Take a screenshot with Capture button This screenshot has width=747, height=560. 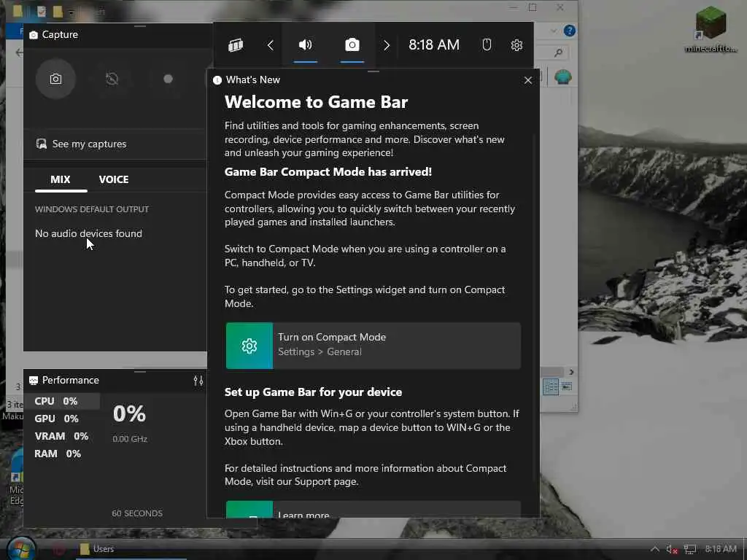[55, 79]
